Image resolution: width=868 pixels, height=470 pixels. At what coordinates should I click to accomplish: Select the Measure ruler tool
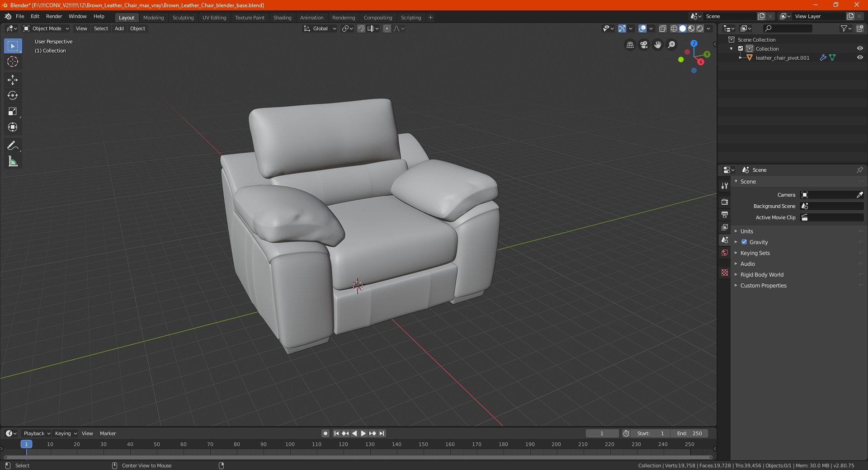pos(13,161)
